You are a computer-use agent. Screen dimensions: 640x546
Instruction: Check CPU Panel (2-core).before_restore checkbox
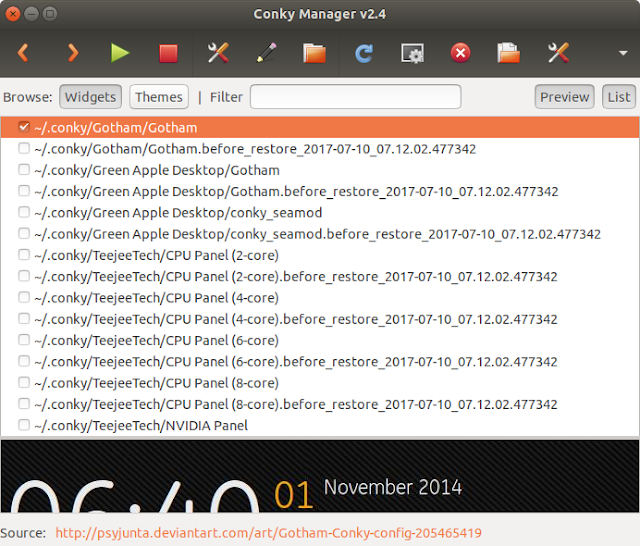24,276
